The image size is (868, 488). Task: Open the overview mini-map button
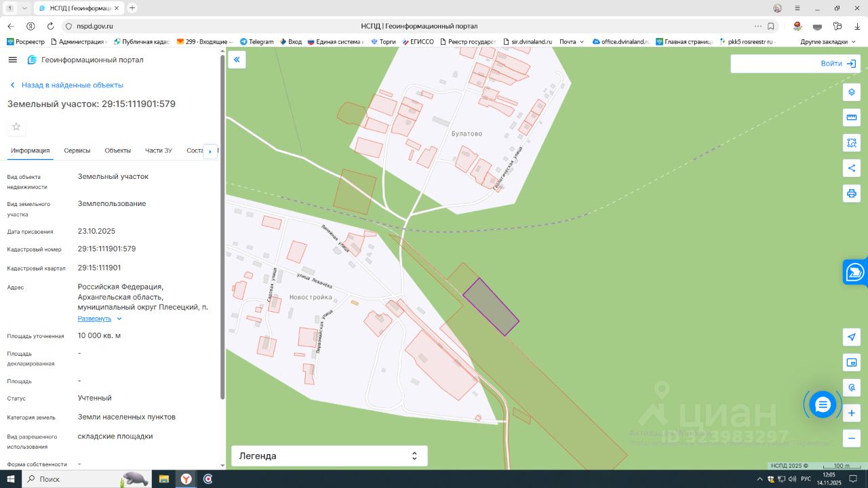pos(852,362)
